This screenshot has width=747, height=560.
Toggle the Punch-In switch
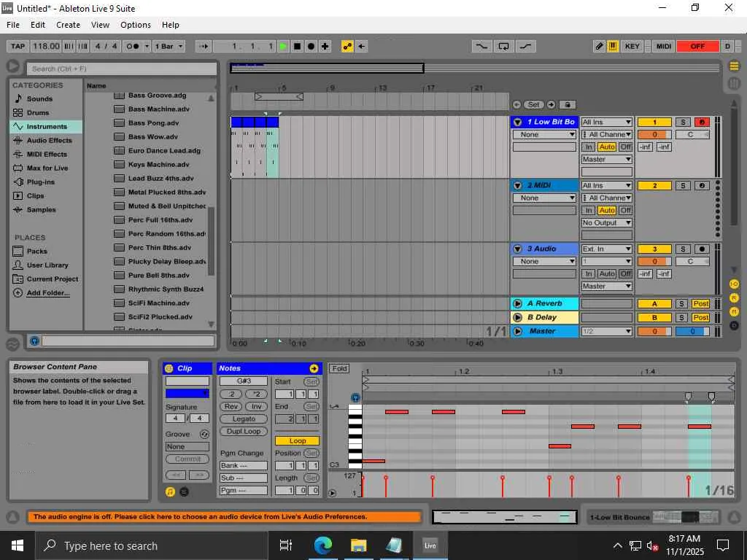pyautogui.click(x=481, y=46)
